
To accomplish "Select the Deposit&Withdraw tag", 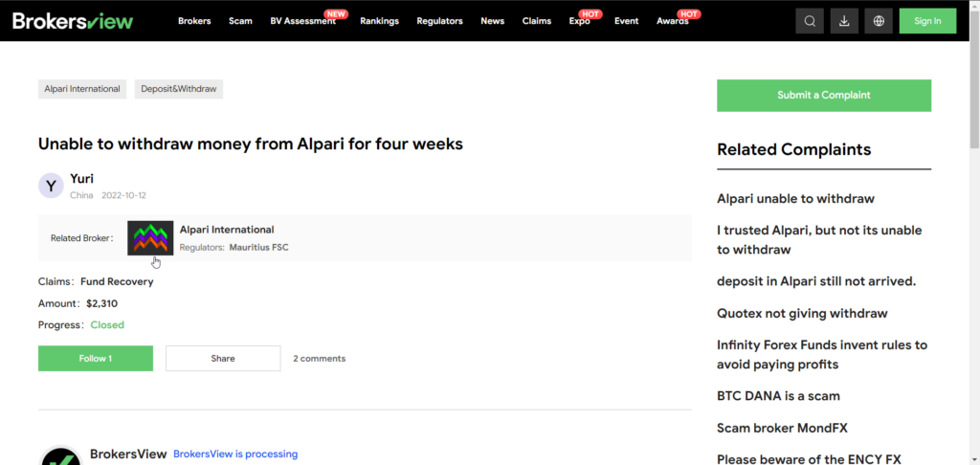I will 179,89.
